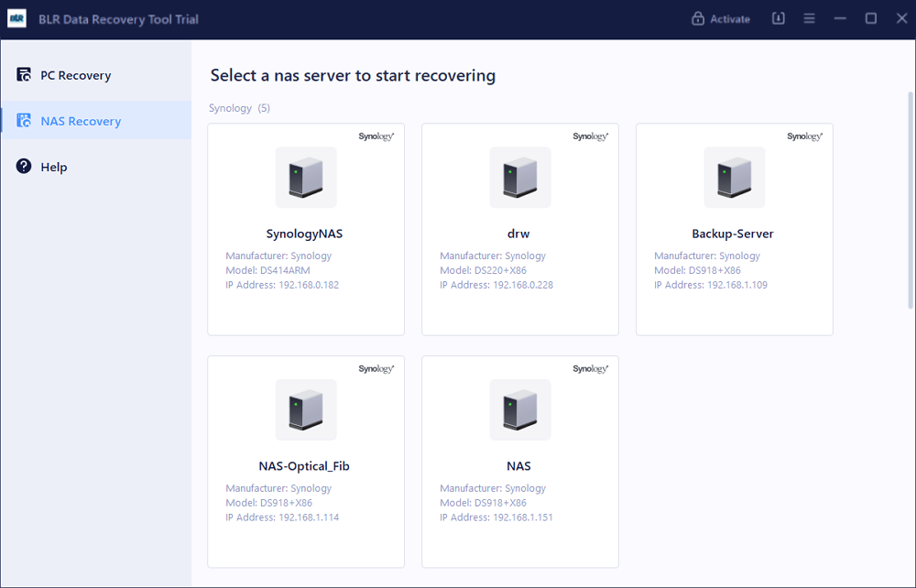Click the SynologyNAS server name
Screen dimensions: 916x588
click(304, 234)
